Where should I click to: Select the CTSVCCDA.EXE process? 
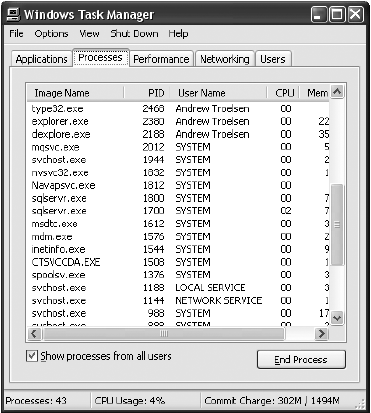coord(179,262)
